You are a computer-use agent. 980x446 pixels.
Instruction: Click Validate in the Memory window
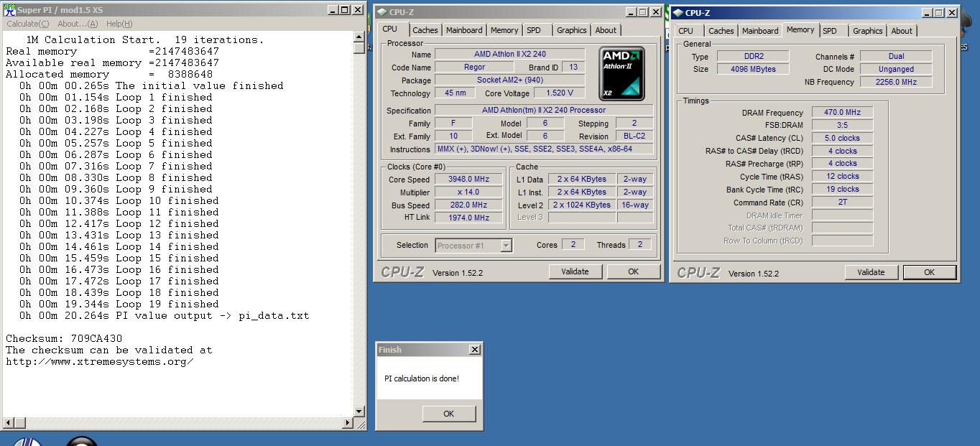point(871,272)
